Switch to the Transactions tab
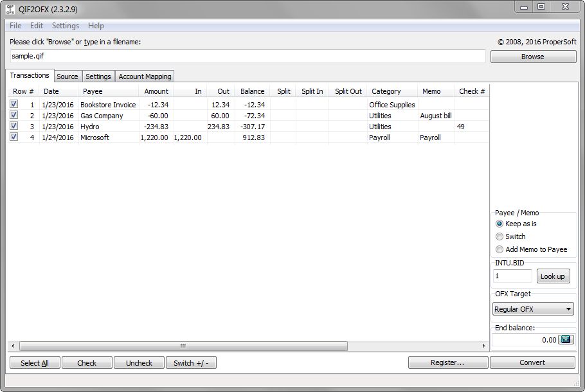Screen dimensions: 585x392 tap(30, 75)
